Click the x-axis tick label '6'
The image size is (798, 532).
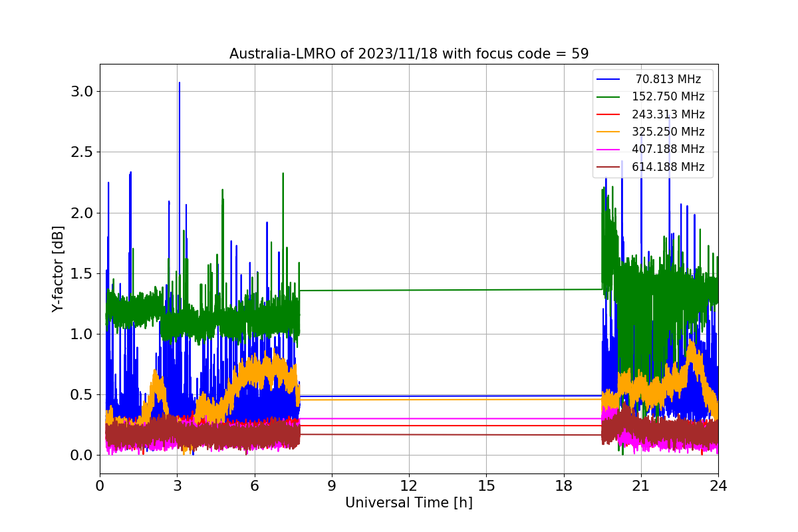point(255,486)
